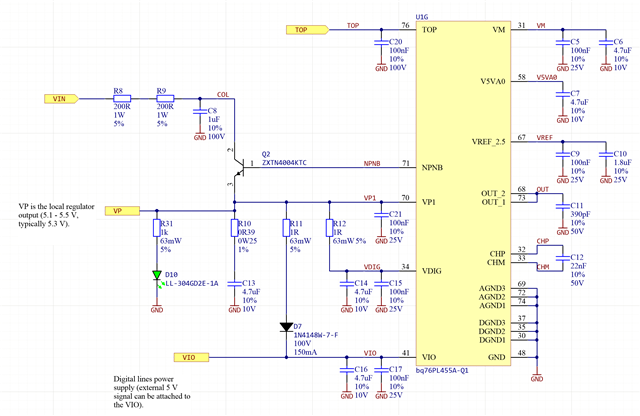The width and height of the screenshot is (640, 416).
Task: Select capacitor C16 symbol
Action: click(x=347, y=370)
